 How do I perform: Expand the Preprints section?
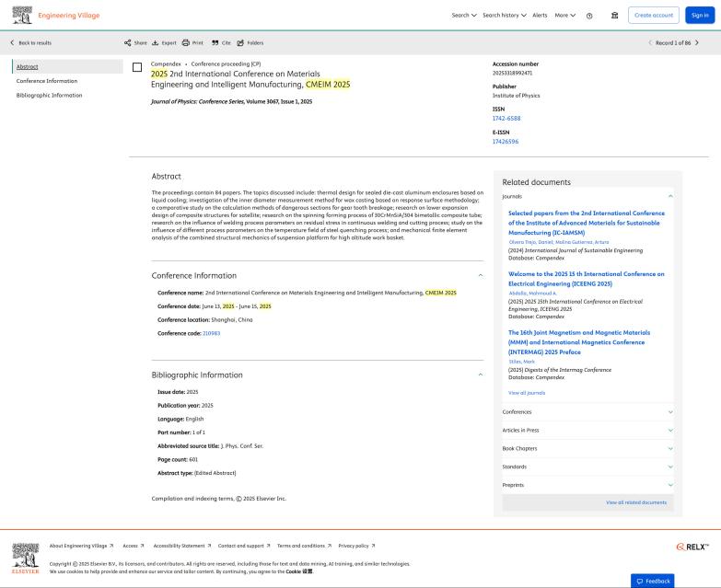pyautogui.click(x=587, y=485)
